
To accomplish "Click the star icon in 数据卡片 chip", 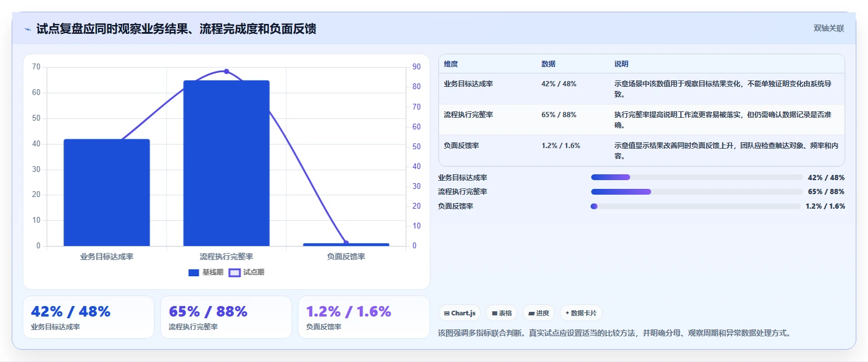I will pos(567,313).
